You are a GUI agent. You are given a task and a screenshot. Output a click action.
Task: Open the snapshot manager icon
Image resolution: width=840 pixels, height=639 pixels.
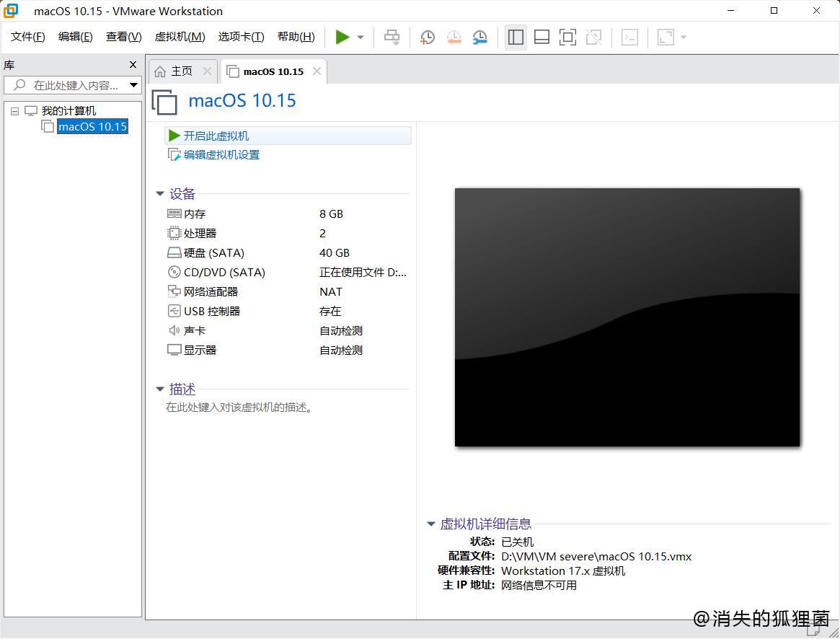coord(480,37)
